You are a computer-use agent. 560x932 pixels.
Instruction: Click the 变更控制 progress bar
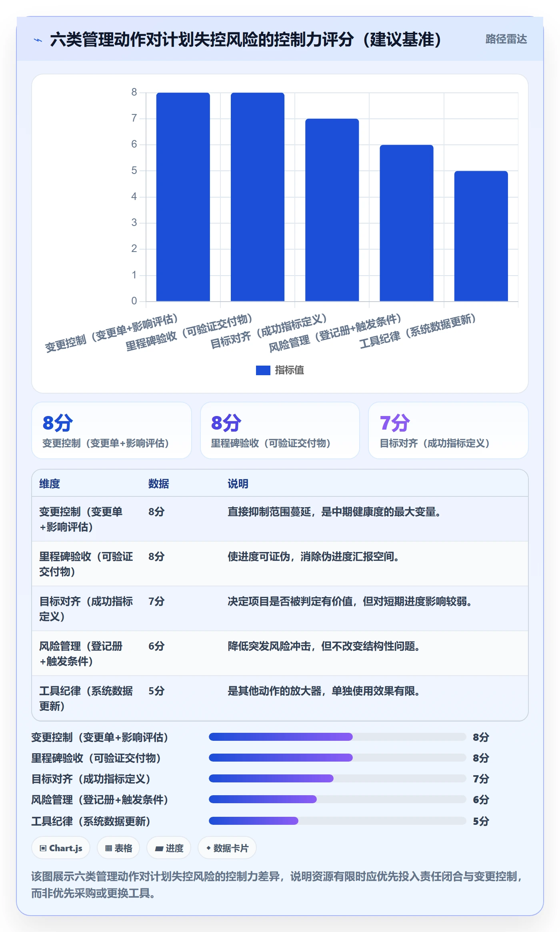click(x=338, y=737)
